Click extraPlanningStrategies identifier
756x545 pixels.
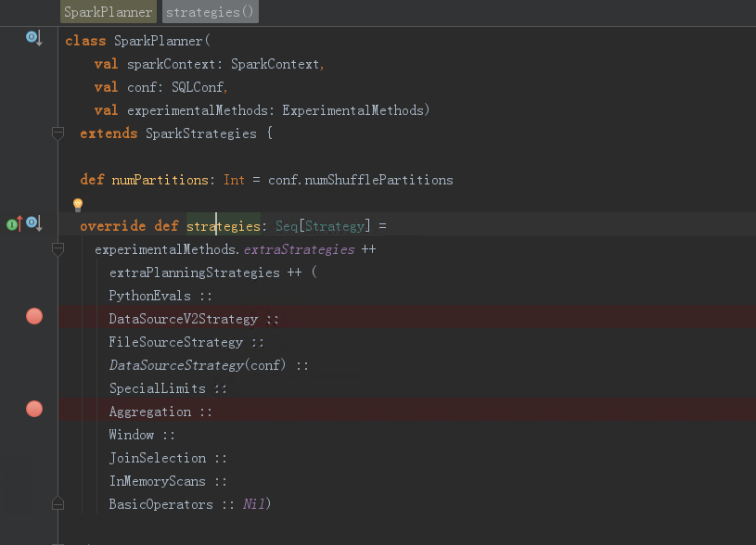[x=194, y=272]
